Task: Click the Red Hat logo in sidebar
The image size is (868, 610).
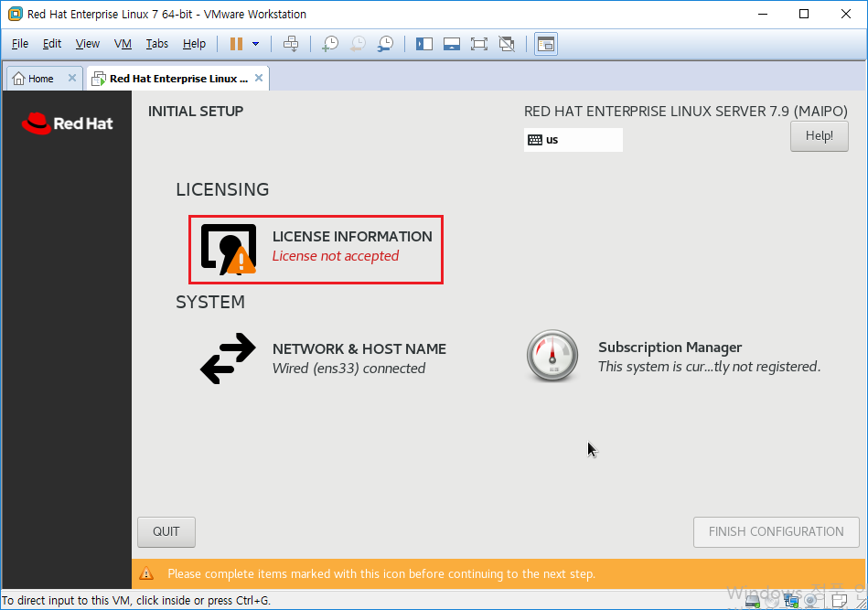Action: point(67,123)
